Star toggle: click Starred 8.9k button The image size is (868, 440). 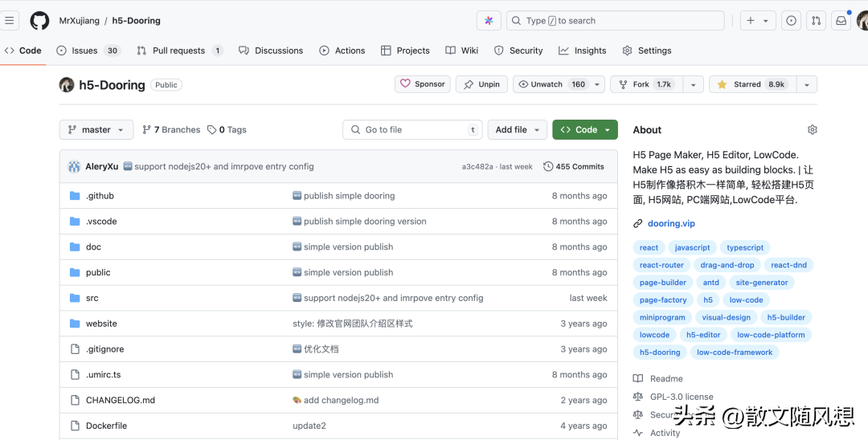(x=753, y=84)
